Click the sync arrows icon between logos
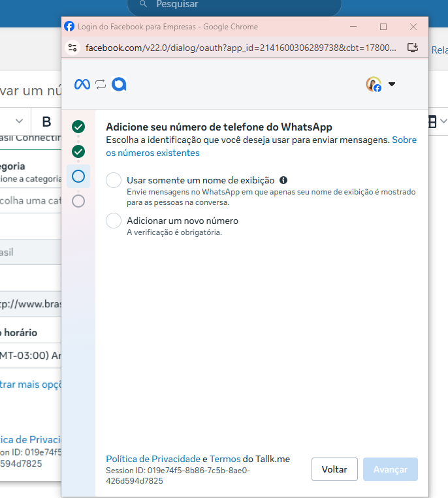 [x=101, y=84]
